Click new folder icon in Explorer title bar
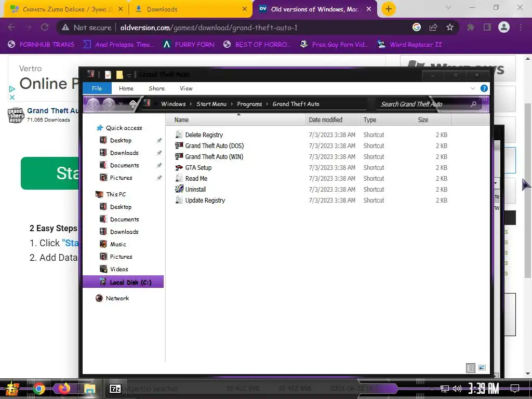Viewport: 532px width, 399px height. point(119,75)
